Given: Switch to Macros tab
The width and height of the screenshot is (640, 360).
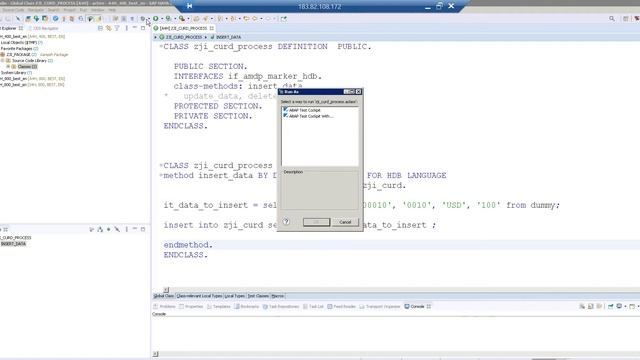Looking at the screenshot, I should click(278, 296).
